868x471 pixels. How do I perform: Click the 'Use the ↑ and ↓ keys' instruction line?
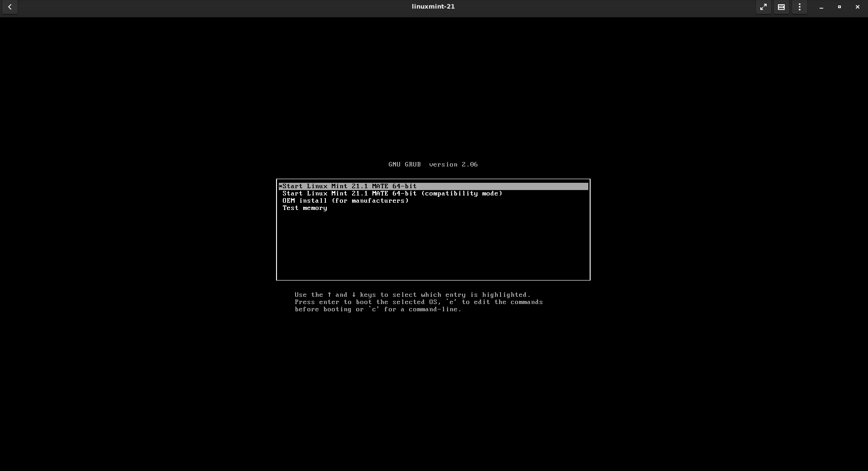[412, 295]
